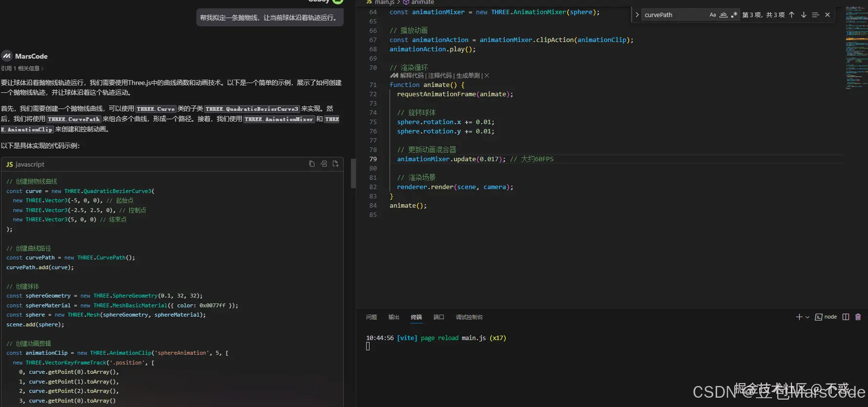Viewport: 868px width, 407px height.
Task: Click 'function animate()' declaration line
Action: [427, 85]
